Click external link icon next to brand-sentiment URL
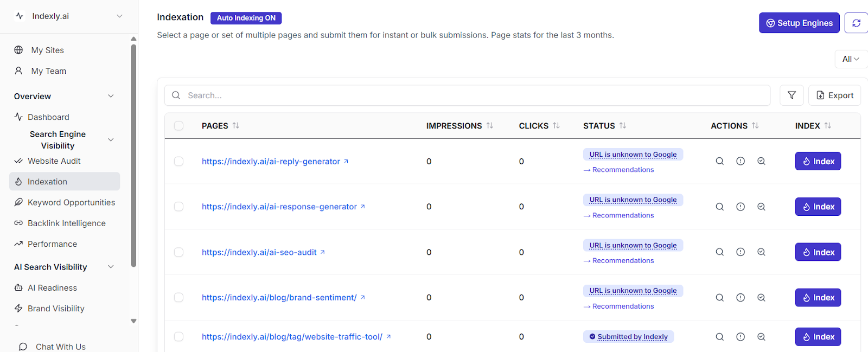 (x=363, y=298)
